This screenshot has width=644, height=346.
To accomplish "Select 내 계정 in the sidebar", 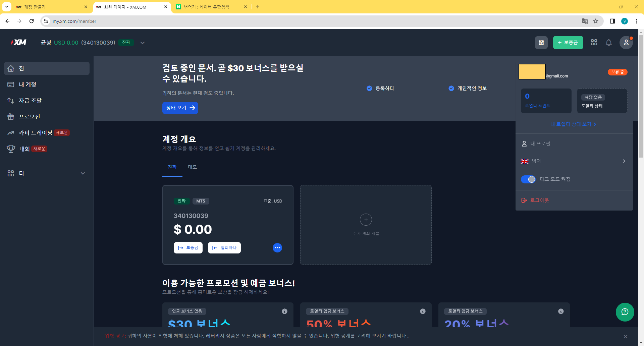I will click(x=28, y=84).
